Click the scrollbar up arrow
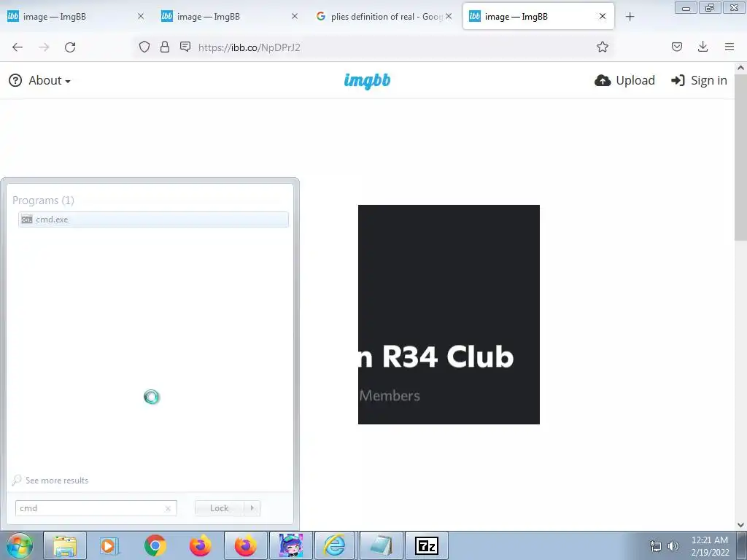This screenshot has height=560, width=747. pos(741,68)
